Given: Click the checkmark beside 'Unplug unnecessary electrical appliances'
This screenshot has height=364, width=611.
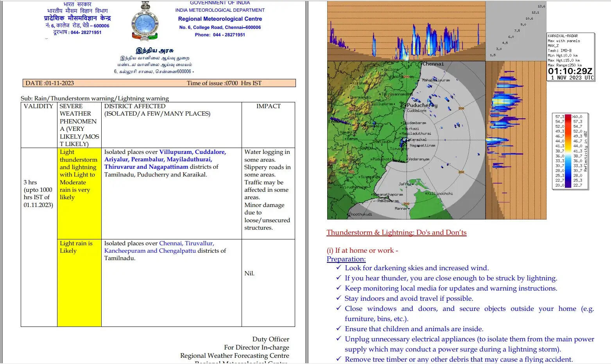Looking at the screenshot, I should click(x=339, y=339).
